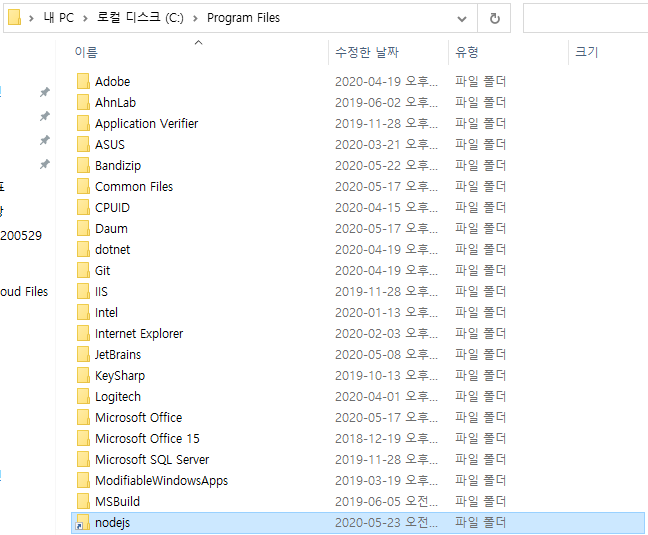648x535 pixels.
Task: Click inside the search box
Action: (586, 18)
